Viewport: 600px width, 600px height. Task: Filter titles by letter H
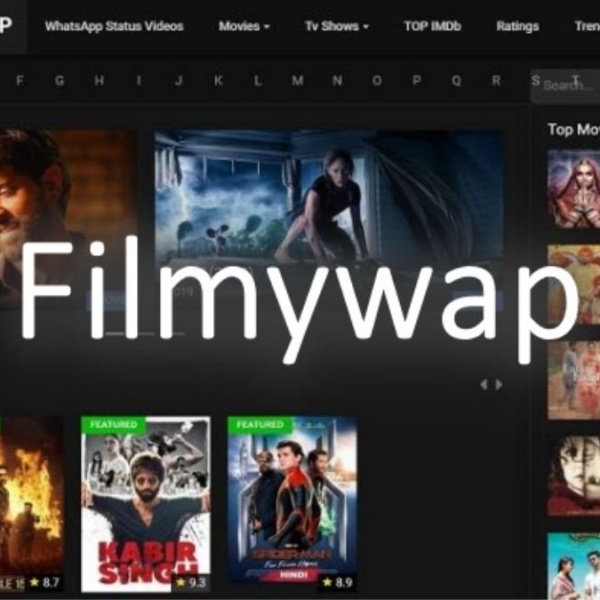pos(99,80)
